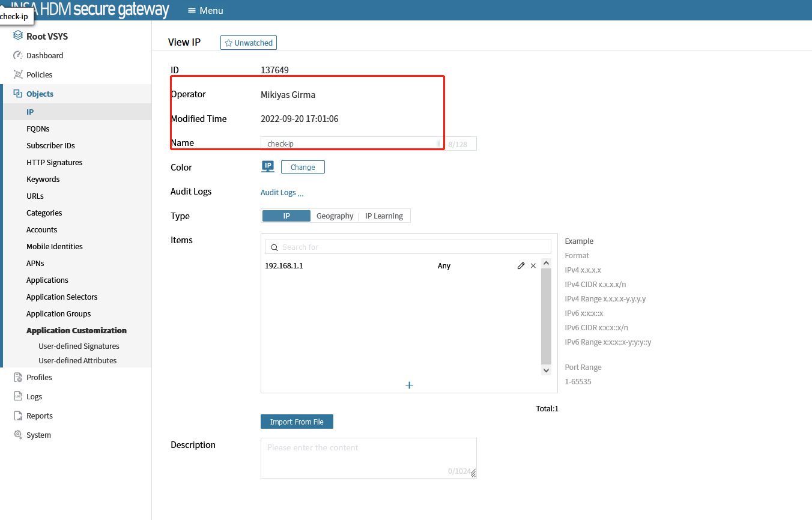The image size is (812, 520).
Task: Click the System gear icon in sidebar
Action: (x=18, y=435)
